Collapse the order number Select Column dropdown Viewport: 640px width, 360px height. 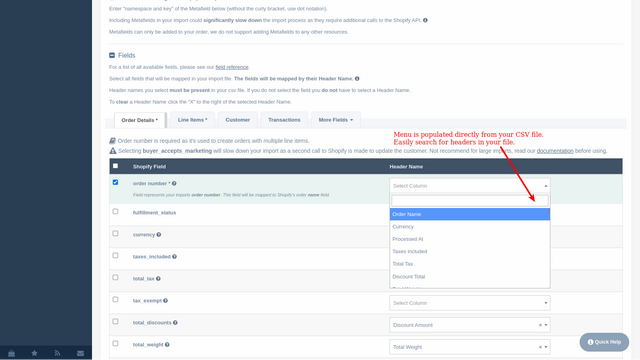point(469,186)
